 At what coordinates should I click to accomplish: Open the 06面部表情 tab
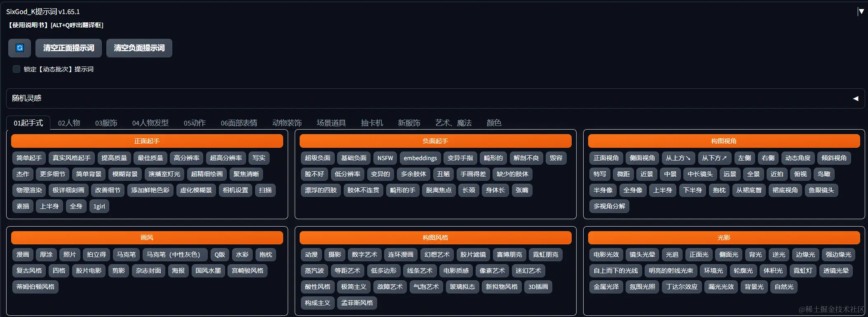click(x=239, y=123)
